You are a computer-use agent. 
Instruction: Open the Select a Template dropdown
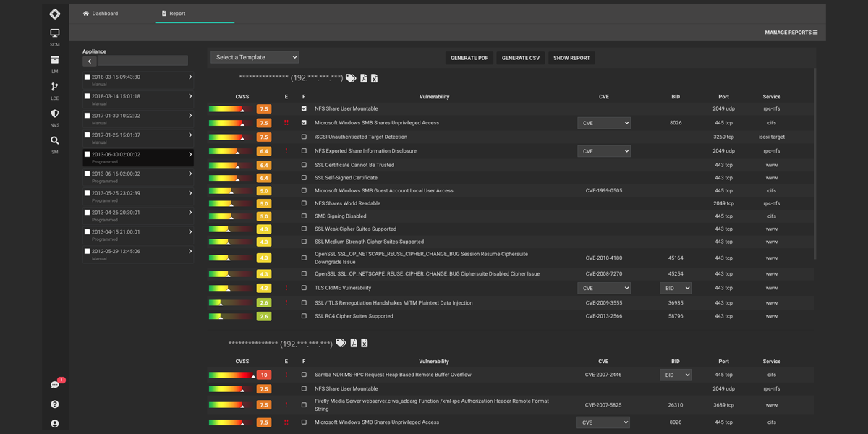point(255,57)
